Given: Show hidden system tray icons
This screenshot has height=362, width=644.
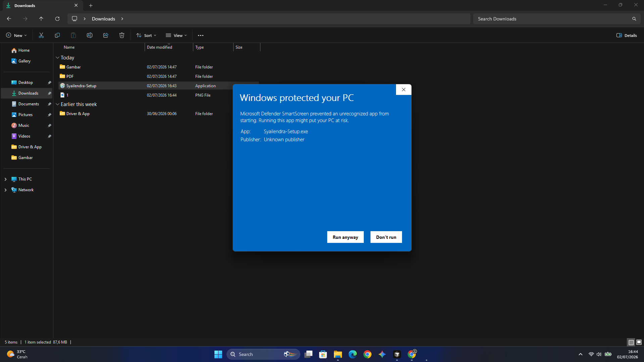Looking at the screenshot, I should point(581,354).
